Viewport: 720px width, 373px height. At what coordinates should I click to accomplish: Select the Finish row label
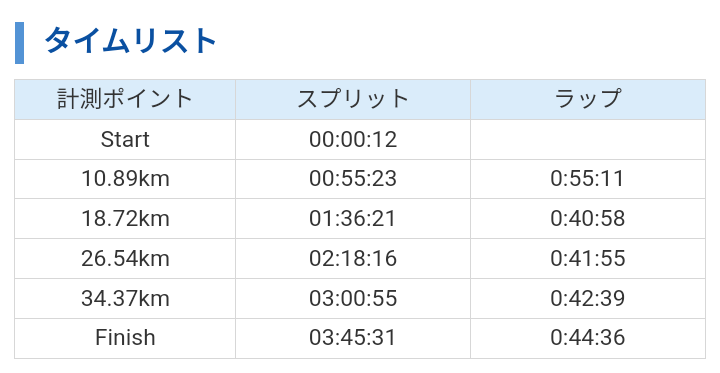pos(125,338)
